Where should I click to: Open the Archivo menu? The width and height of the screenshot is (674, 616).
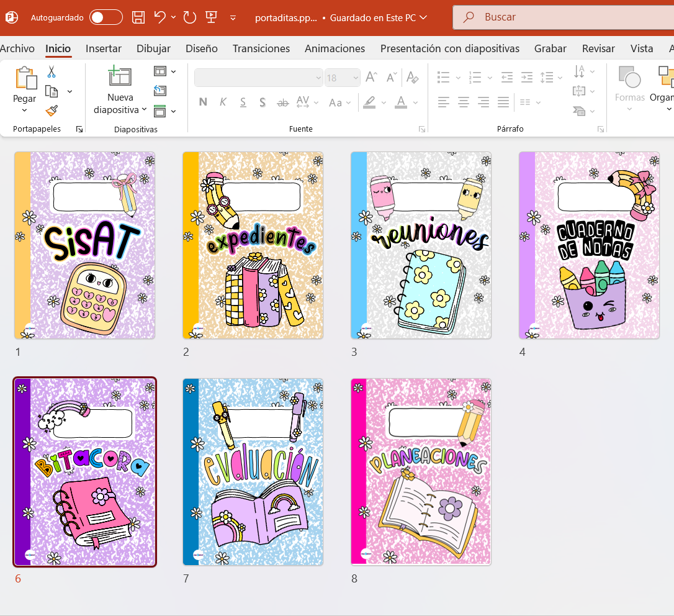17,48
